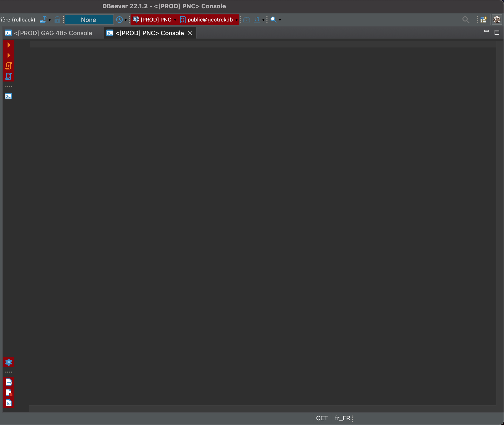Click the file icon with red badge
This screenshot has width=504, height=425.
click(9, 392)
